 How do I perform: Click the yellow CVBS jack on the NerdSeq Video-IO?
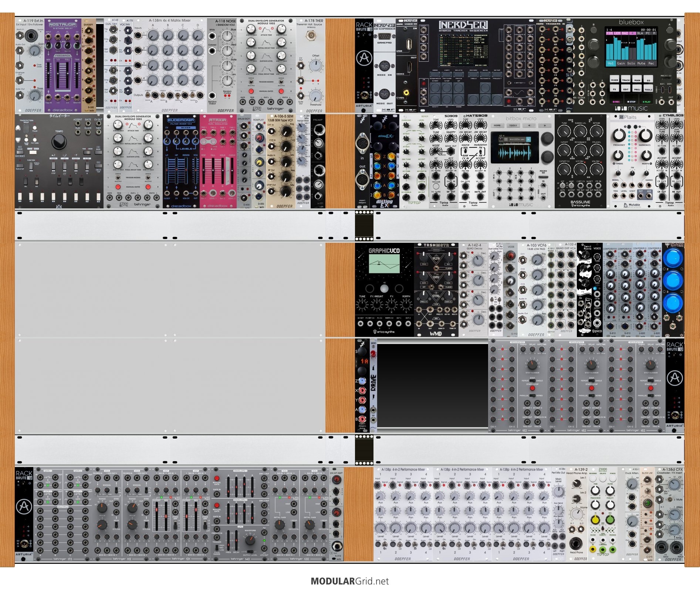tap(406, 93)
